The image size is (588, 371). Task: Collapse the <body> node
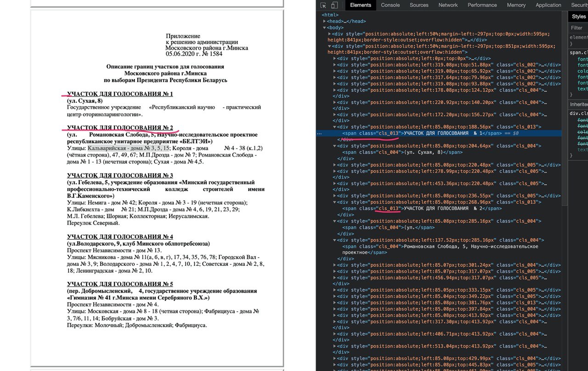(325, 28)
